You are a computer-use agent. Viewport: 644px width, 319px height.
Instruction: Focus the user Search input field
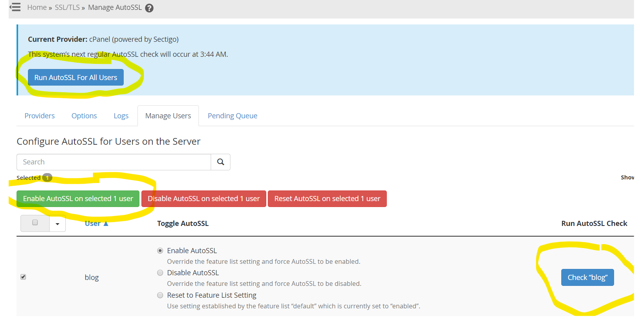click(x=114, y=162)
